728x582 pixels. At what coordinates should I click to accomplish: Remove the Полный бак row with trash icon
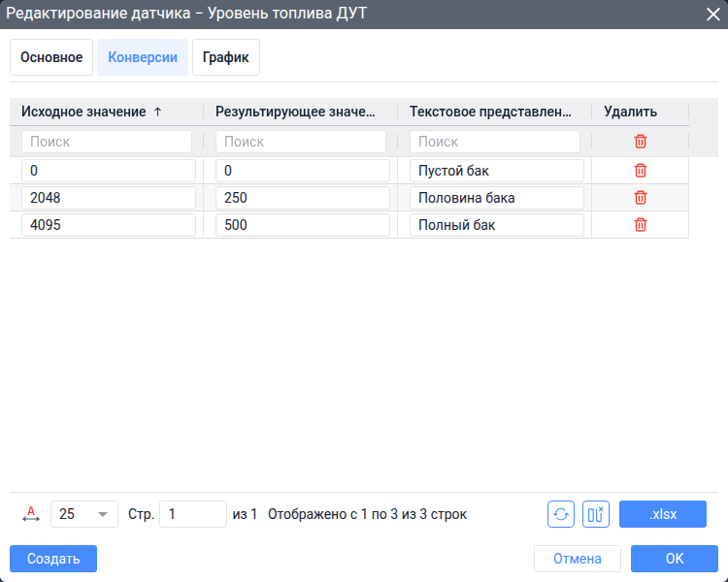pos(641,225)
